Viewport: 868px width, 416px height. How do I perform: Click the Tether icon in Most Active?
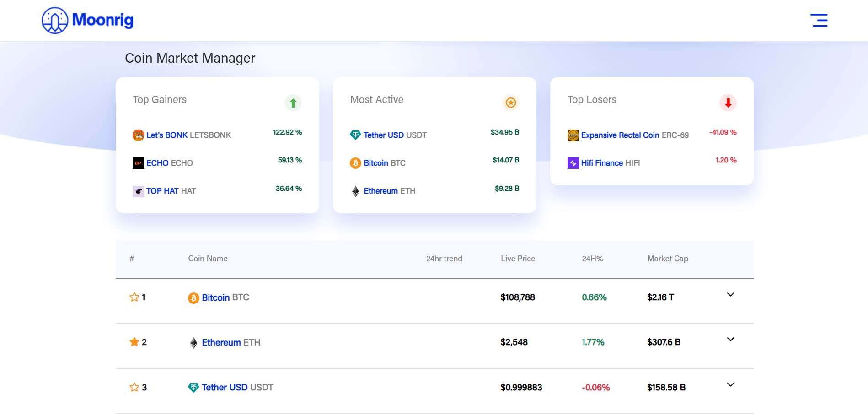click(355, 135)
